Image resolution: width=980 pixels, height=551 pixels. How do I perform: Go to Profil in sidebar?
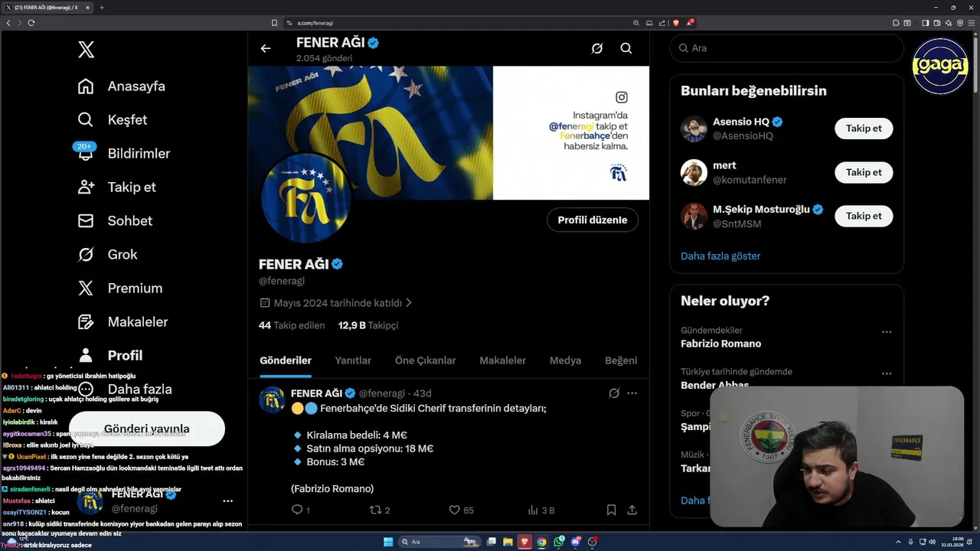(110, 356)
